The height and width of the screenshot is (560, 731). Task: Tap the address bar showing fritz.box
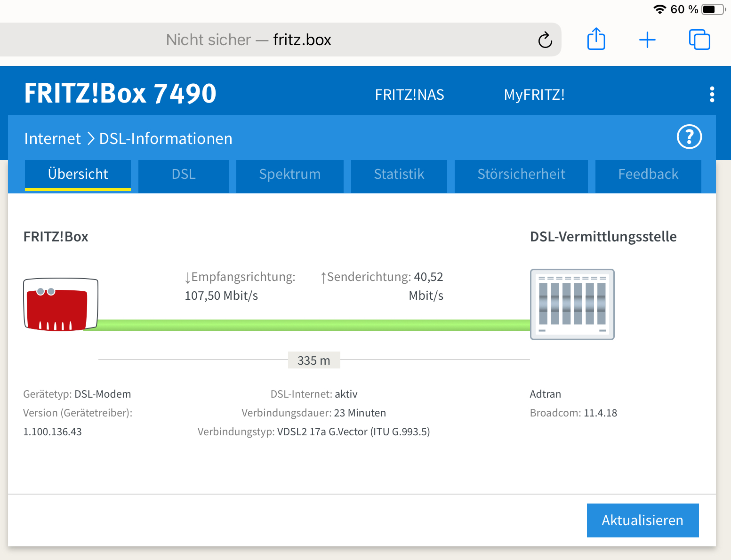(x=281, y=40)
